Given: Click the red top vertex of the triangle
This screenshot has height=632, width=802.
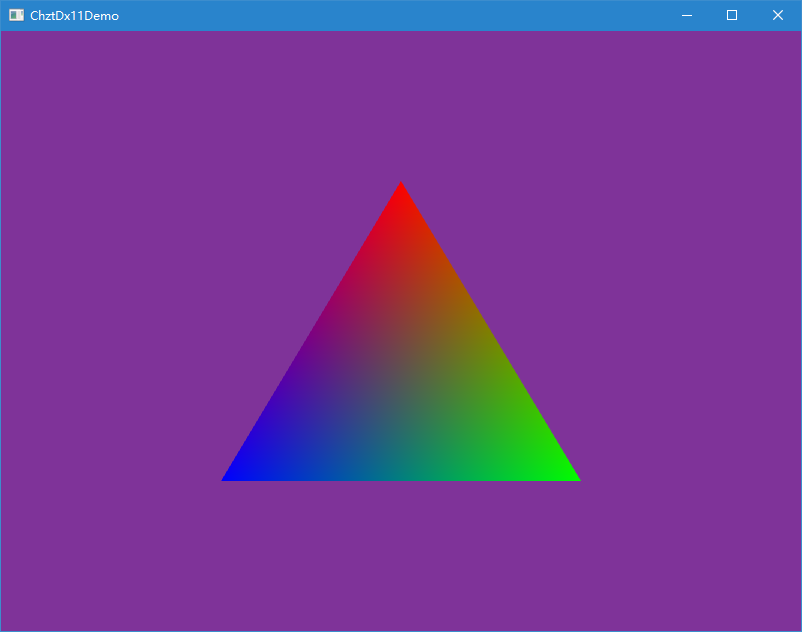Looking at the screenshot, I should [401, 190].
